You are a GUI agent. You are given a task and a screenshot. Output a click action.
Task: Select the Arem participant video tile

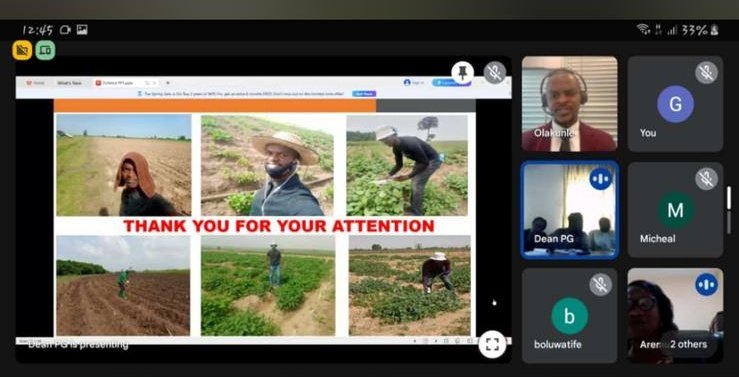[675, 316]
